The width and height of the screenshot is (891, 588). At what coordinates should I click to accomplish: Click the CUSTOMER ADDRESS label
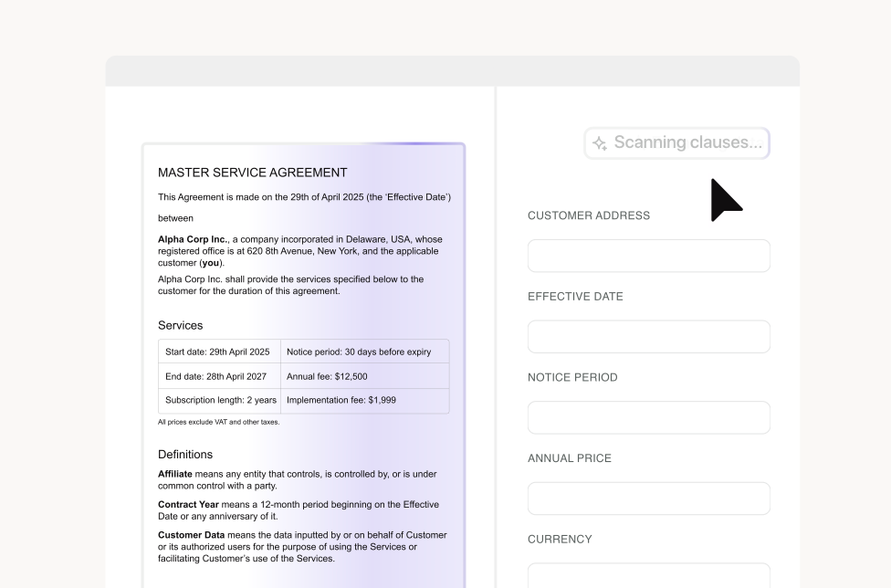(x=589, y=215)
